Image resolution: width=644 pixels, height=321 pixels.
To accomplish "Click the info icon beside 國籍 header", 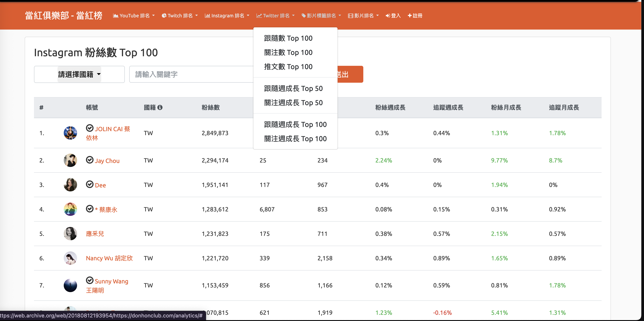I will point(160,108).
